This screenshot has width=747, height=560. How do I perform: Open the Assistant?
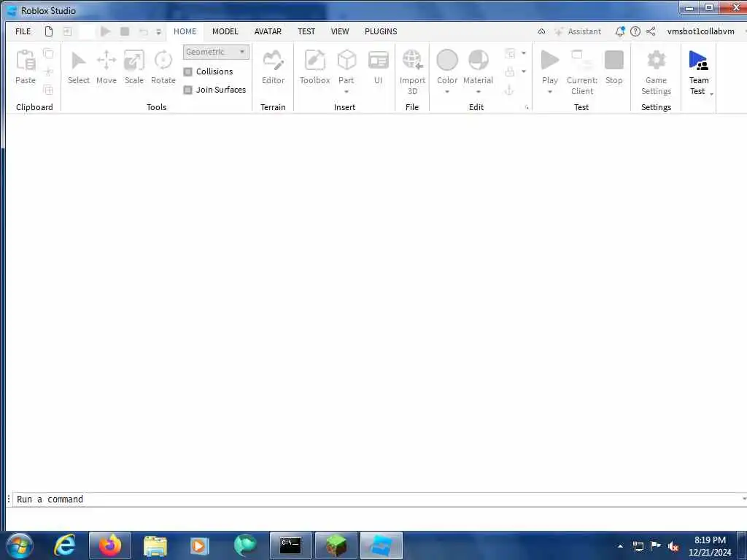click(578, 31)
